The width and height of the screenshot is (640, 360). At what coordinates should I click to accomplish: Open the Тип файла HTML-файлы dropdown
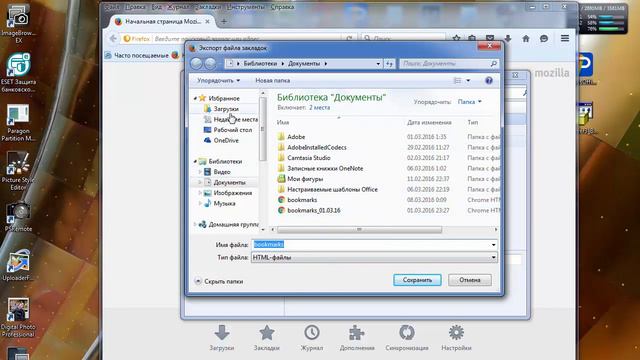[374, 258]
